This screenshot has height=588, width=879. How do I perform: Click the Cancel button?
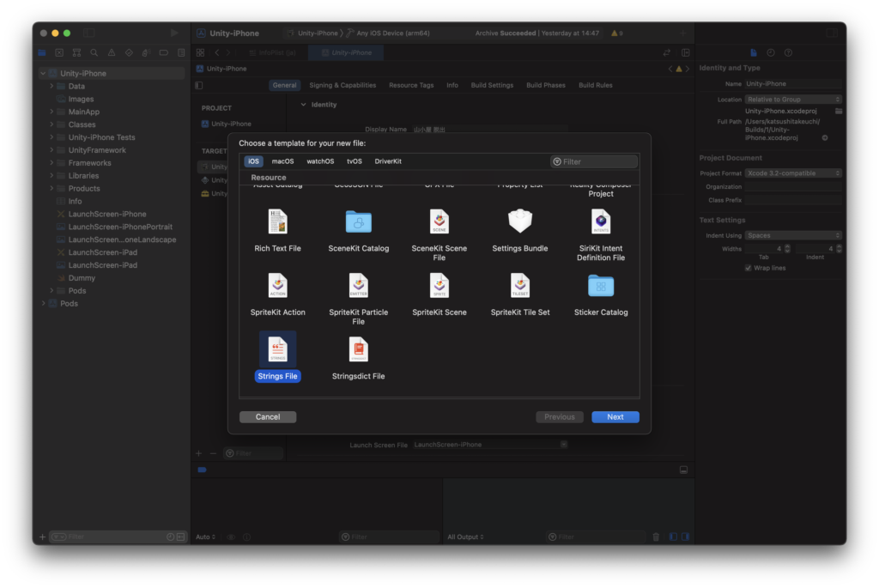coord(268,417)
